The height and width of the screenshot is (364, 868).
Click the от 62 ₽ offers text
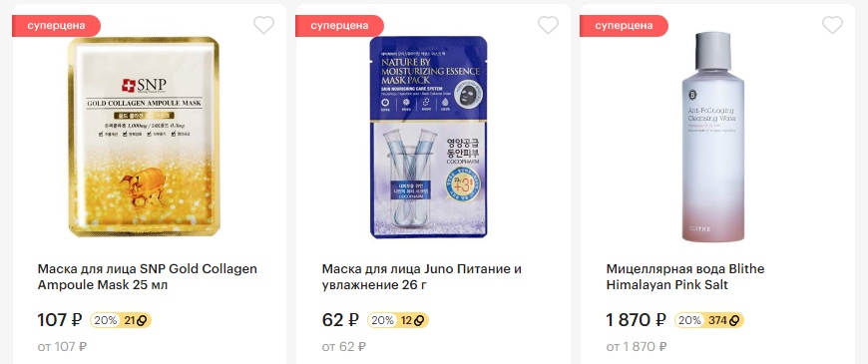(344, 347)
